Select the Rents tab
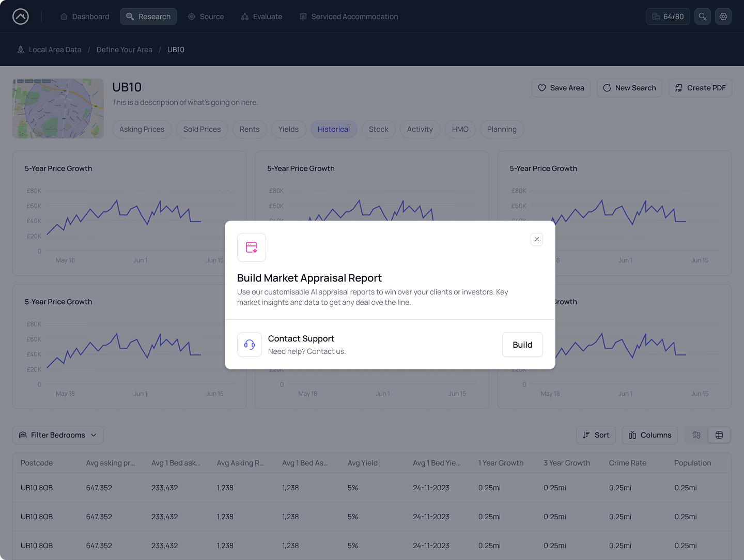Viewport: 744px width, 560px height. [x=250, y=129]
